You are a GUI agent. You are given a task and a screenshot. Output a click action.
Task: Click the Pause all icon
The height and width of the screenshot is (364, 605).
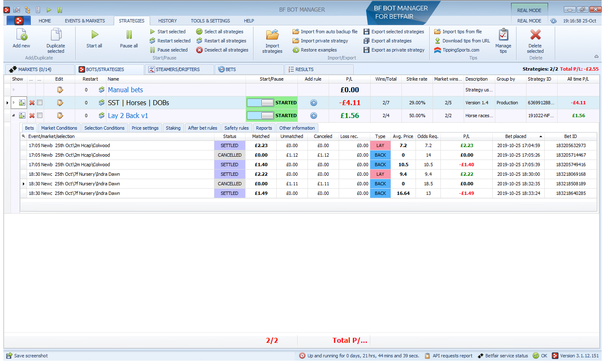129,34
